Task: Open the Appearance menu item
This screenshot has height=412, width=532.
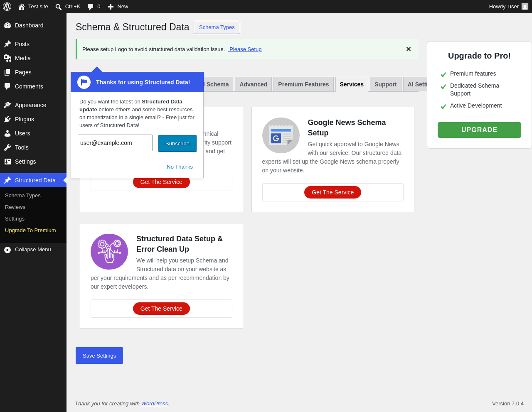Action: (33, 105)
